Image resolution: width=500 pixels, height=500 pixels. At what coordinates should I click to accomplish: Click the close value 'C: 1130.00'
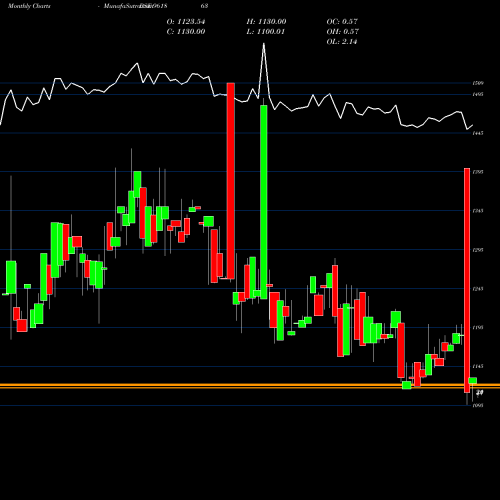pyautogui.click(x=186, y=32)
